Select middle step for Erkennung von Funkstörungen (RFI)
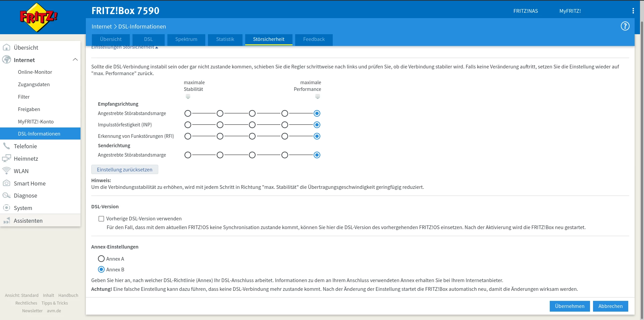 click(252, 136)
